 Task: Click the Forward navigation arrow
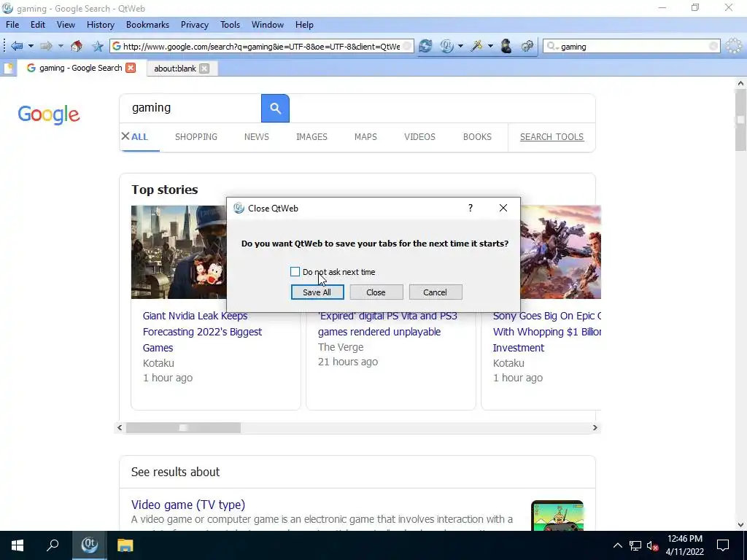coord(46,46)
